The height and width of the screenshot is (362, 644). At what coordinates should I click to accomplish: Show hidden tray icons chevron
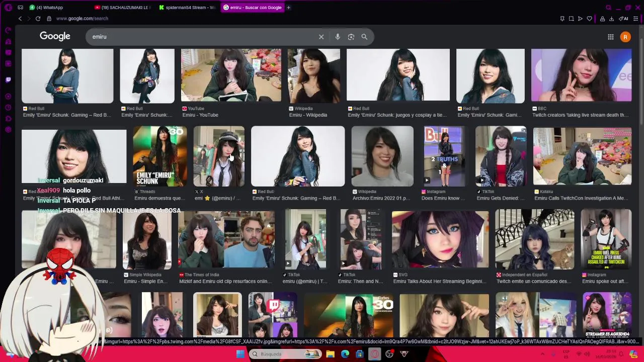[542, 354]
